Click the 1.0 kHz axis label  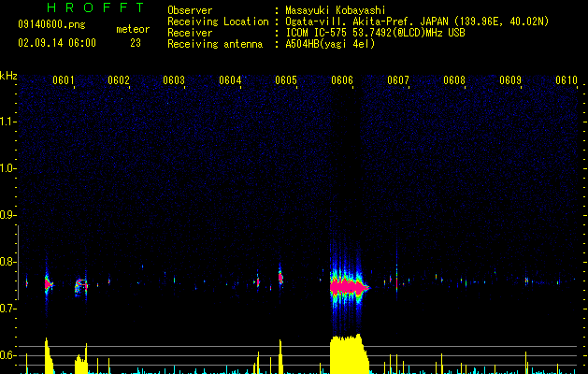[x=8, y=168]
